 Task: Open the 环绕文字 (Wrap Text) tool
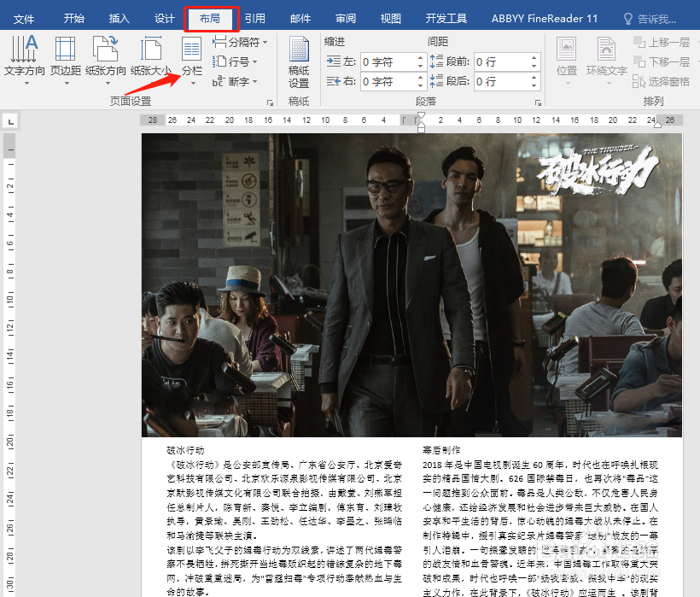click(x=606, y=58)
